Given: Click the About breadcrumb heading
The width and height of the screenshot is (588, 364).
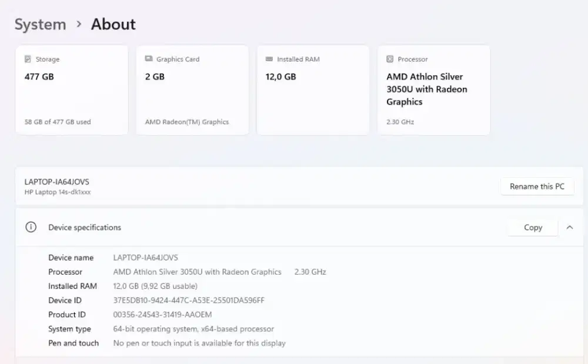Looking at the screenshot, I should point(113,25).
